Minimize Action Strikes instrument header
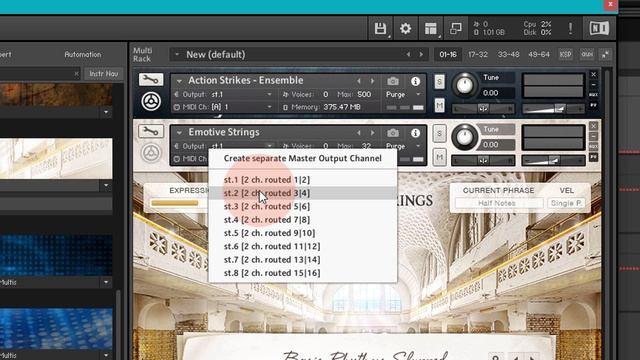This screenshot has height=360, width=640. [593, 84]
